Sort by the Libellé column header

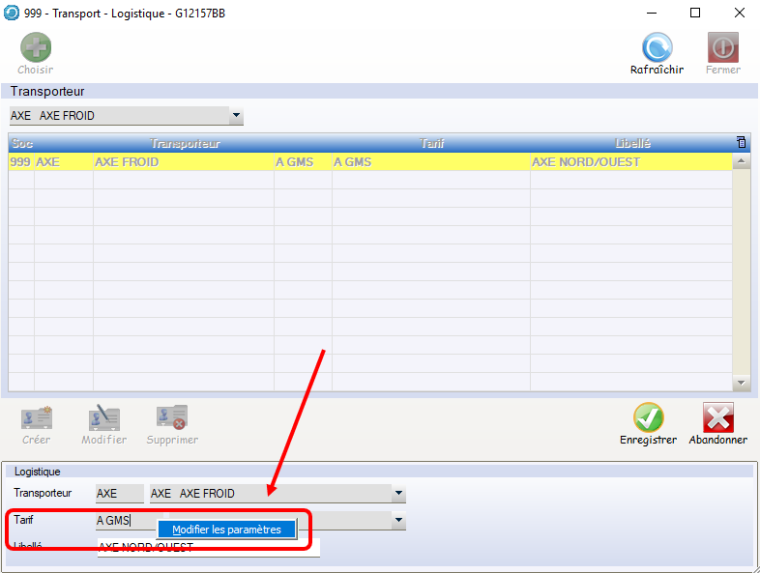632,143
